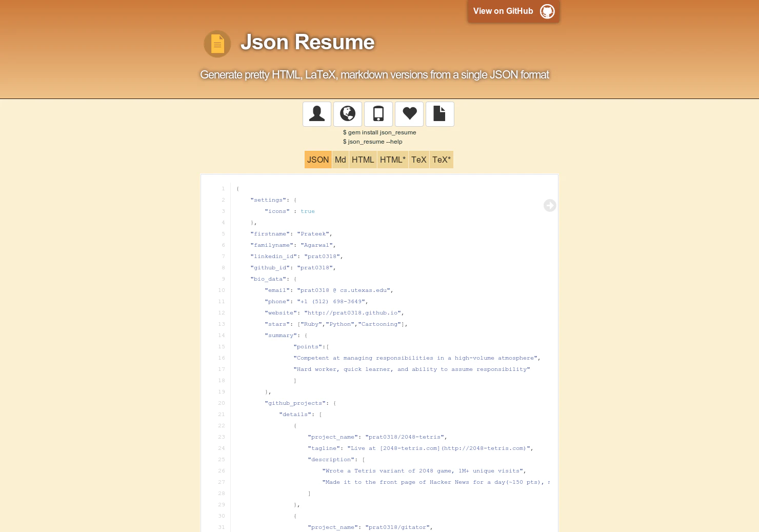
Task: Select the document page icon
Action: tap(440, 114)
